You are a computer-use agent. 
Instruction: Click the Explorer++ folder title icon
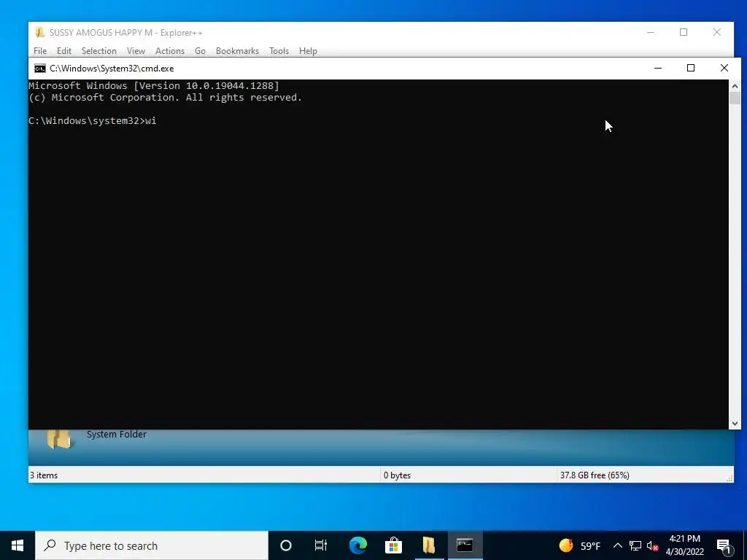40,32
